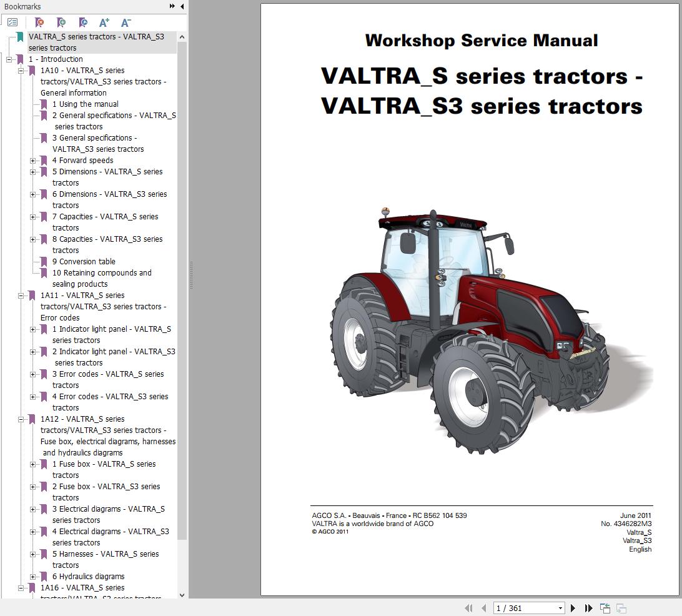Expand 5 Harnesses - VALTRA_S series node
Viewport: 682px width, 616px height.
pyautogui.click(x=32, y=555)
